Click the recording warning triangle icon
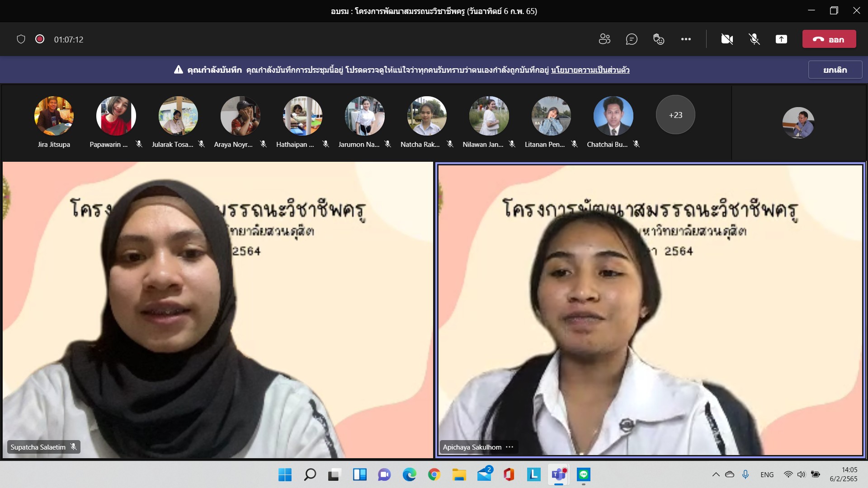This screenshot has width=868, height=488. (x=179, y=70)
